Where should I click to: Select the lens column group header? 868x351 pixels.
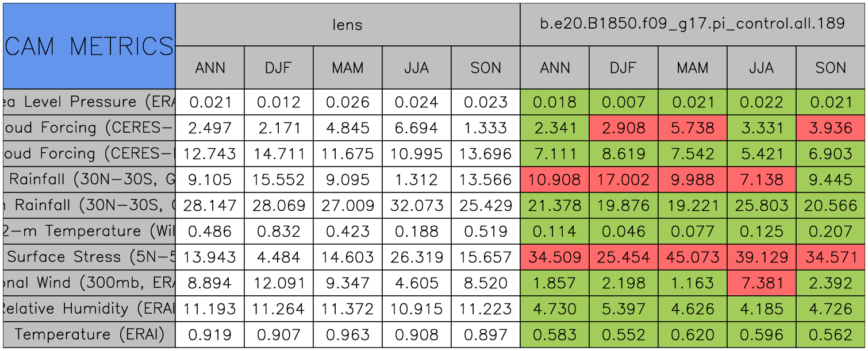tap(348, 24)
